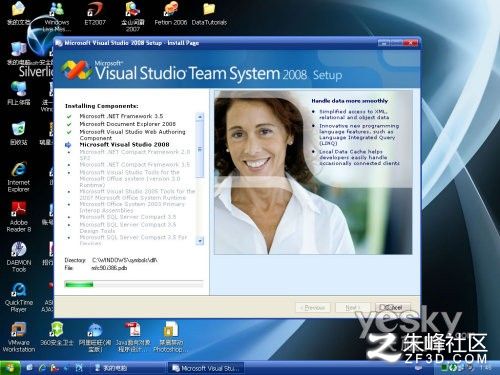
Task: Open the 我的文档 folder icon on desktop
Action: [x=19, y=13]
